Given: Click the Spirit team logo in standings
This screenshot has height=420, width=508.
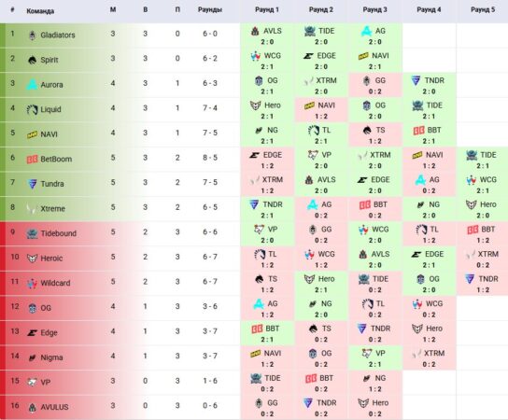Looking at the screenshot, I should (x=32, y=60).
